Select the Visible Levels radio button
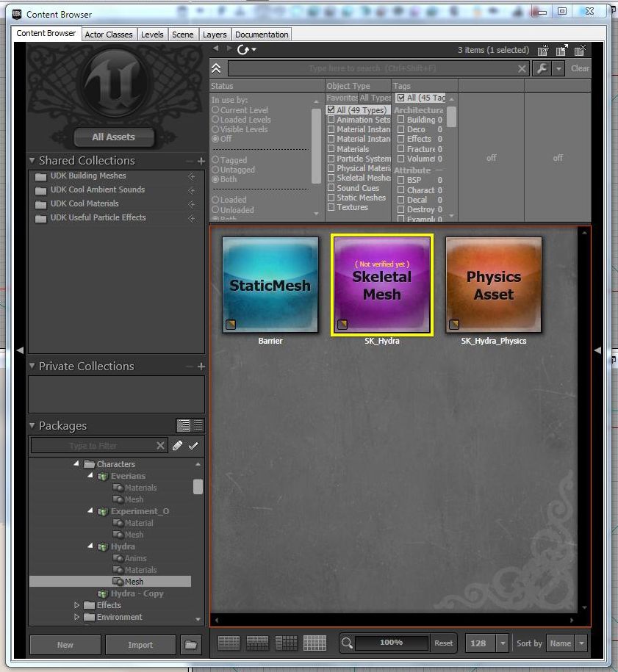618x672 pixels. pyautogui.click(x=215, y=129)
